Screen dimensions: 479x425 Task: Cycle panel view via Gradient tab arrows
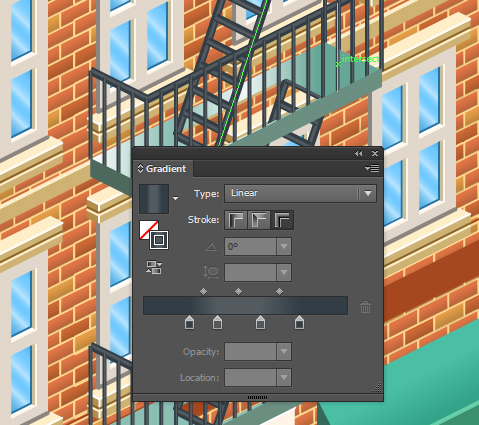(140, 168)
